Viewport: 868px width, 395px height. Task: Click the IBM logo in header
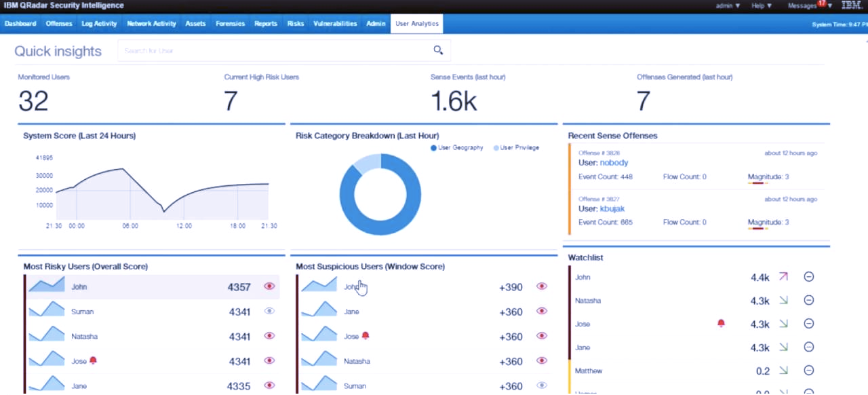pos(851,5)
